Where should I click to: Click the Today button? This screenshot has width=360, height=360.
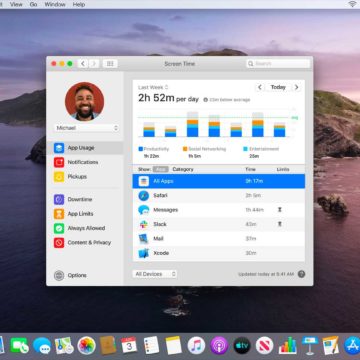tap(278, 87)
